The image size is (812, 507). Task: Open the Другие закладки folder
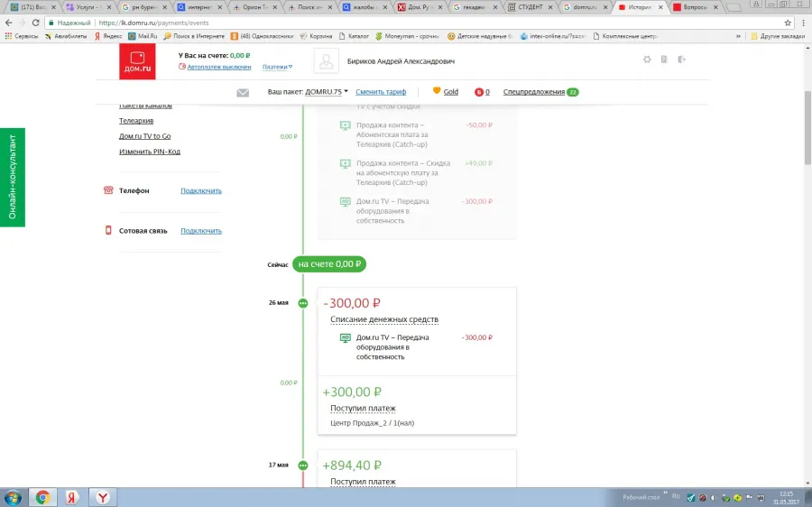pyautogui.click(x=778, y=36)
